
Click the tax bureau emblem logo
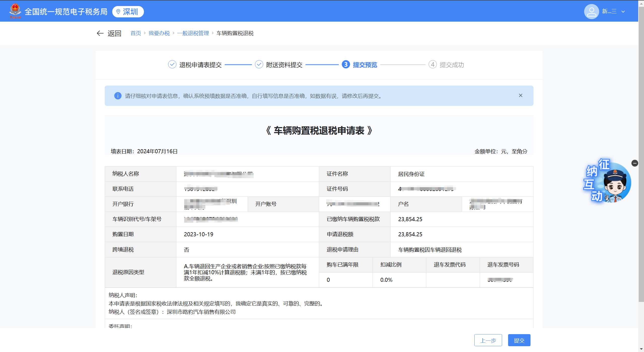pos(15,11)
